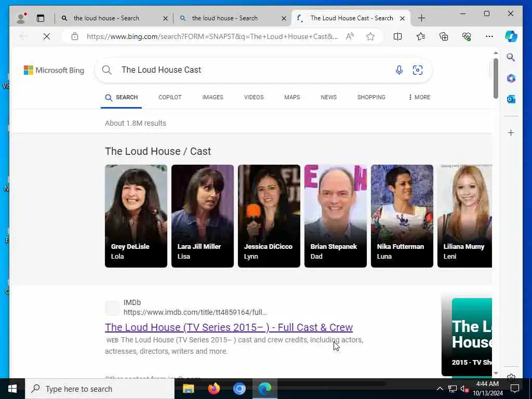
Task: Show hidden system tray icons
Action: click(440, 389)
